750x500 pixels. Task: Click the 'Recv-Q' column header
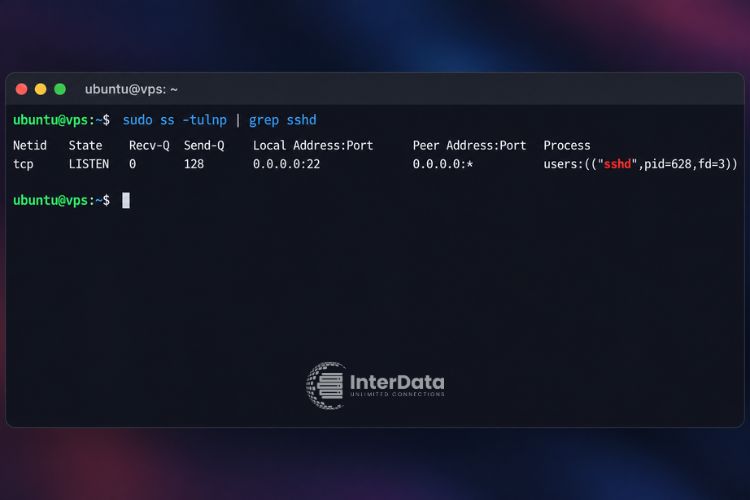[x=149, y=145]
